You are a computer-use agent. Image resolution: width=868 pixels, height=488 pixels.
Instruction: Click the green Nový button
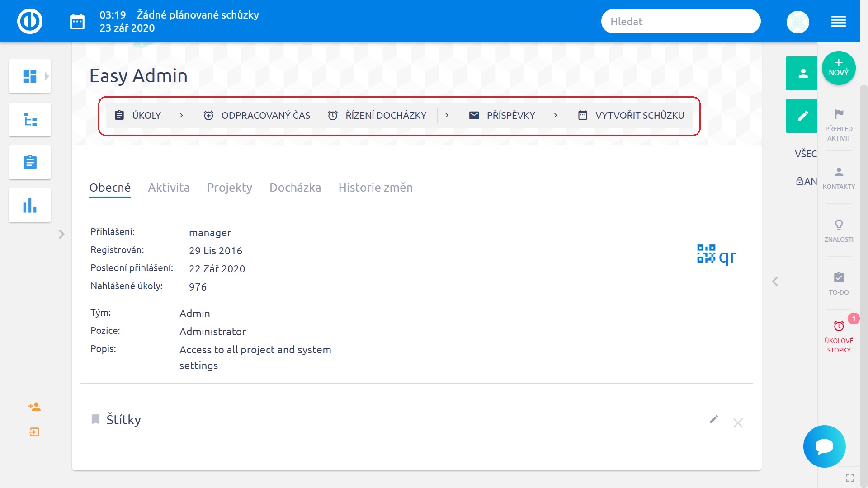[838, 68]
